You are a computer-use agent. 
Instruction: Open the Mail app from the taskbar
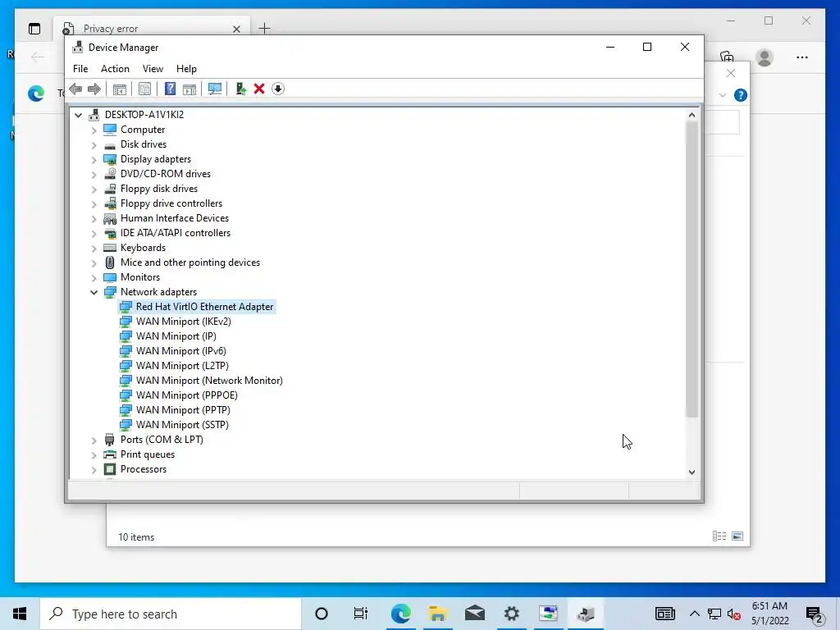(x=475, y=614)
